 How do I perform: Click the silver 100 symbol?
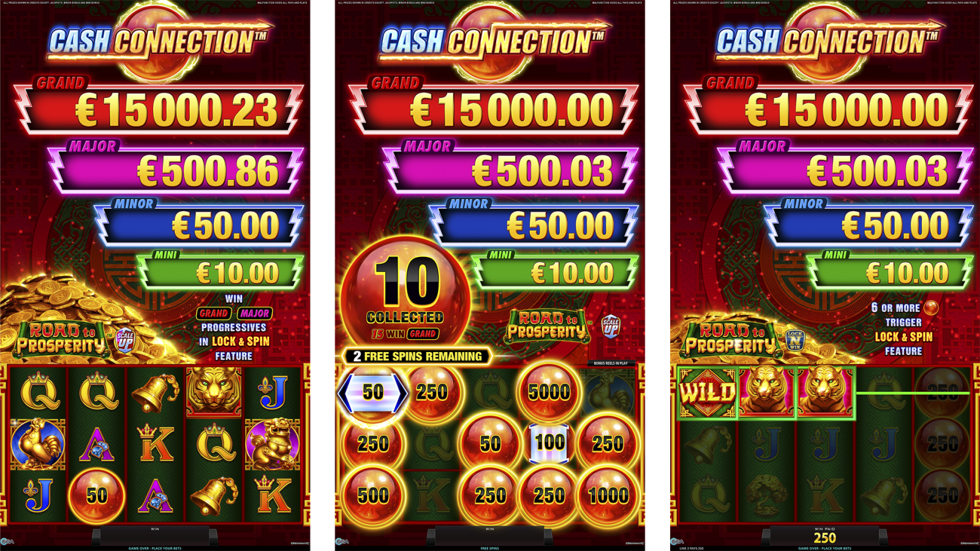[549, 443]
